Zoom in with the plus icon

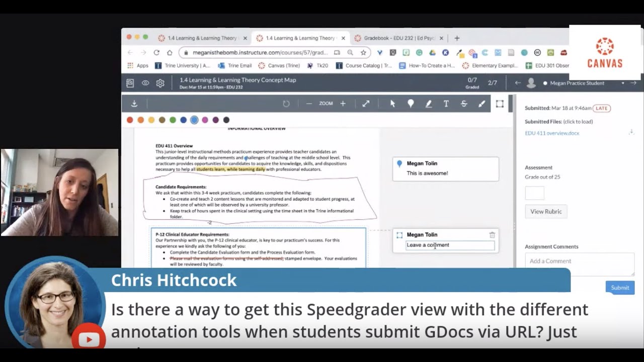tap(343, 104)
